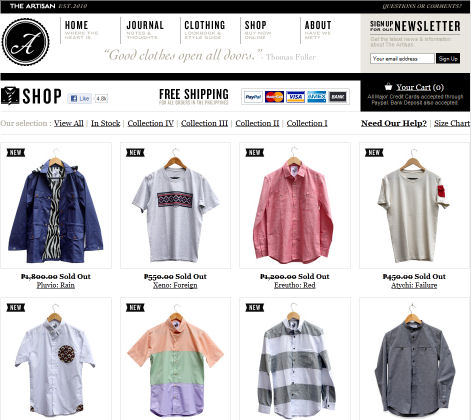
Task: Click the Facebook Like button
Action: pyautogui.click(x=79, y=98)
